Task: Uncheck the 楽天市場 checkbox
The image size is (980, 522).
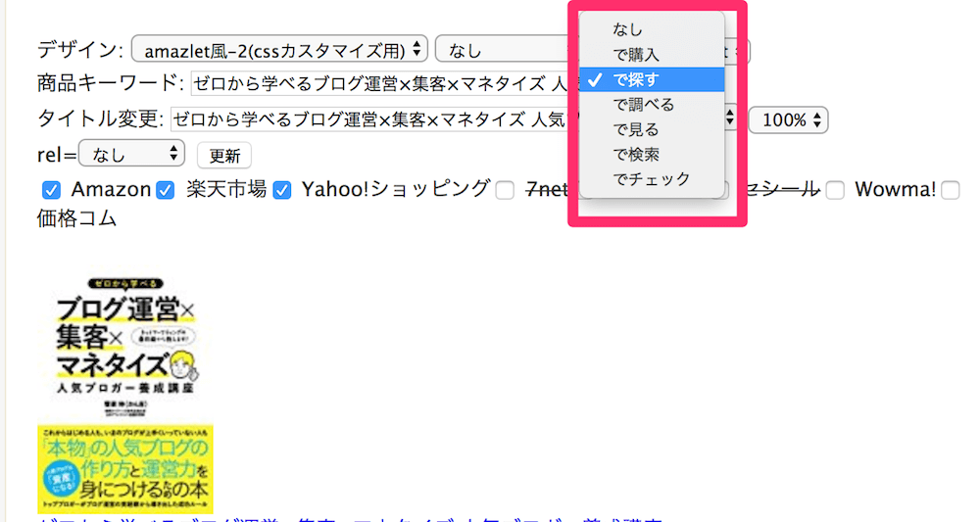Action: click(165, 190)
